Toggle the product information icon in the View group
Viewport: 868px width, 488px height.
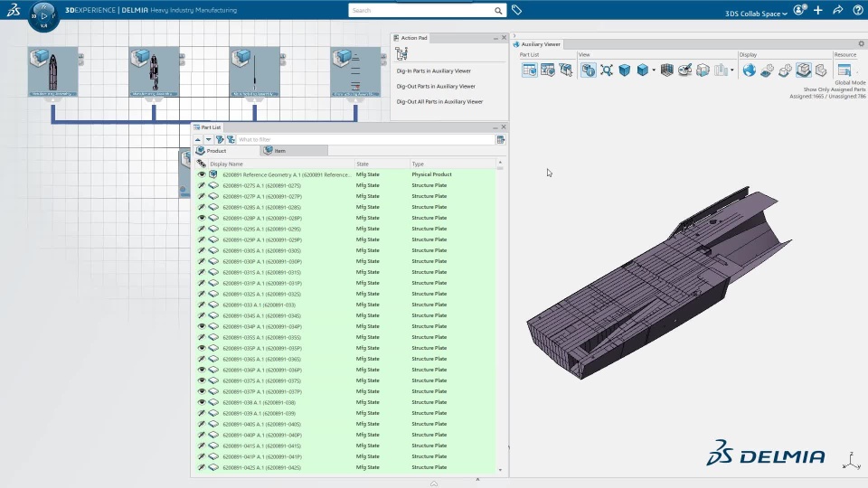[x=589, y=70]
